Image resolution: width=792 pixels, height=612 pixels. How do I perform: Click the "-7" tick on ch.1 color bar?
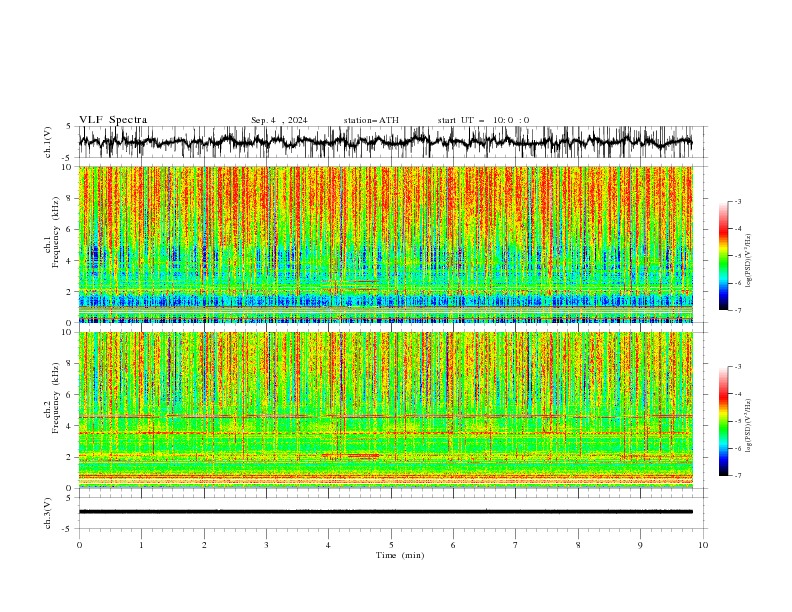tap(738, 310)
